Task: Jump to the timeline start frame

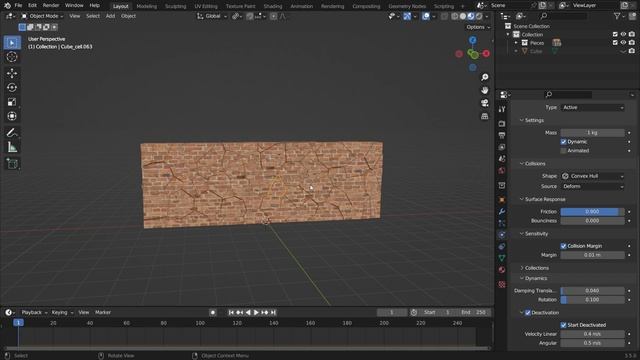Action: [231, 313]
